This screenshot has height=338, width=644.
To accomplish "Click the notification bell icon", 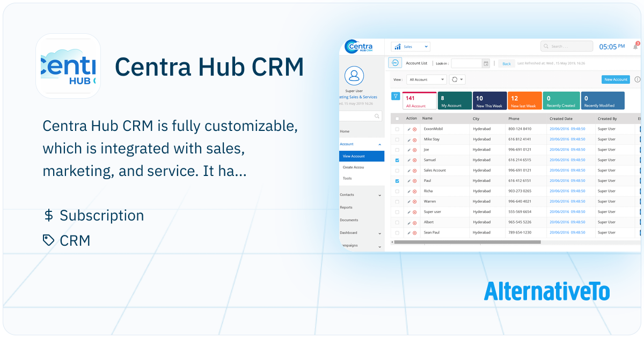I will click(x=635, y=47).
